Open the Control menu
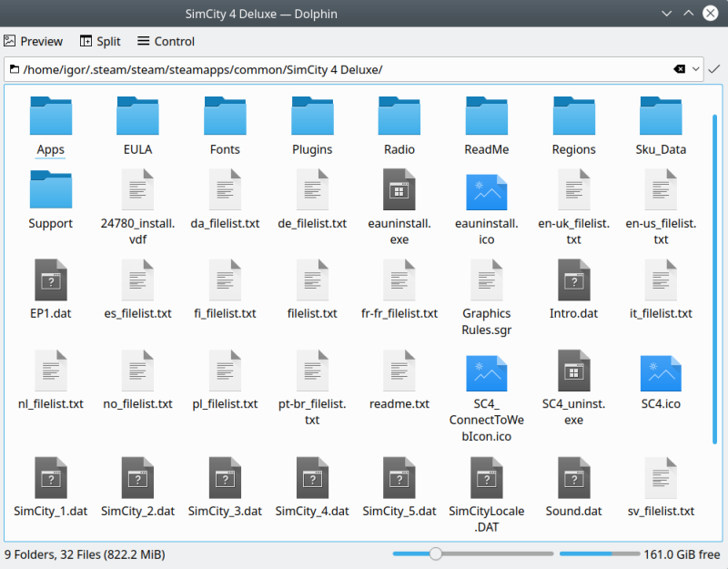 pos(166,41)
